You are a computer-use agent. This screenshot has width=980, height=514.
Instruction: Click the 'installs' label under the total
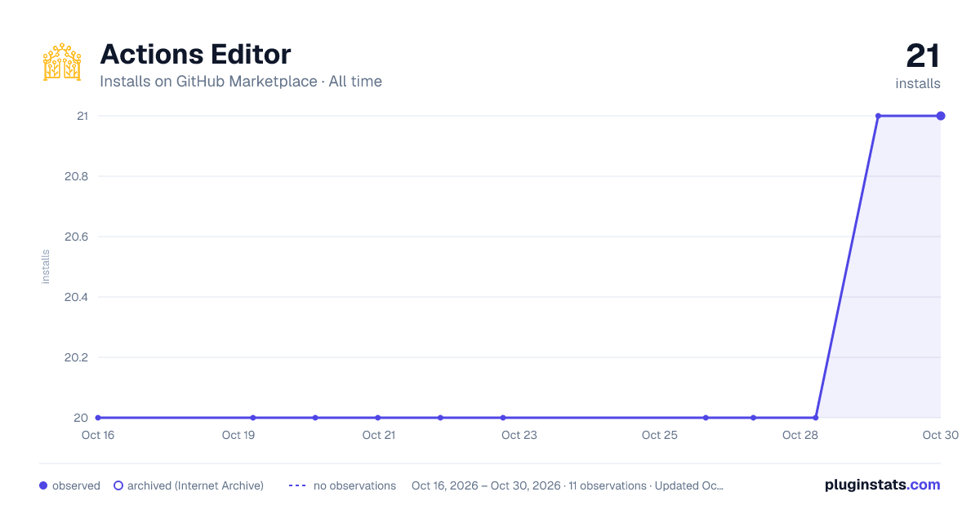pyautogui.click(x=918, y=83)
